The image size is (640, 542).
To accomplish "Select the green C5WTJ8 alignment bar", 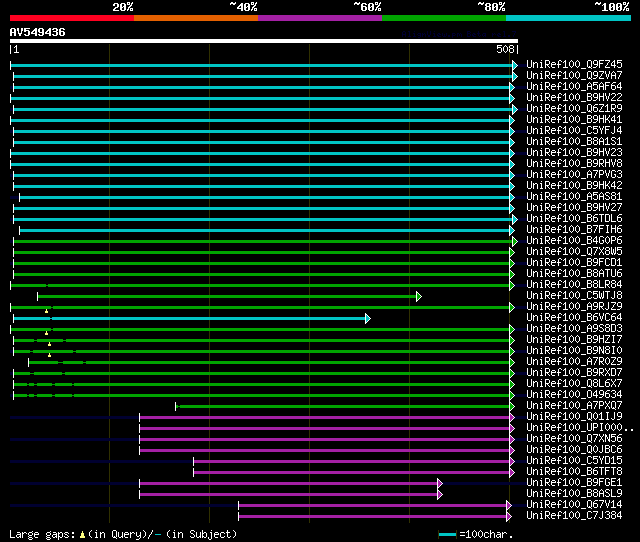I will point(227,296).
